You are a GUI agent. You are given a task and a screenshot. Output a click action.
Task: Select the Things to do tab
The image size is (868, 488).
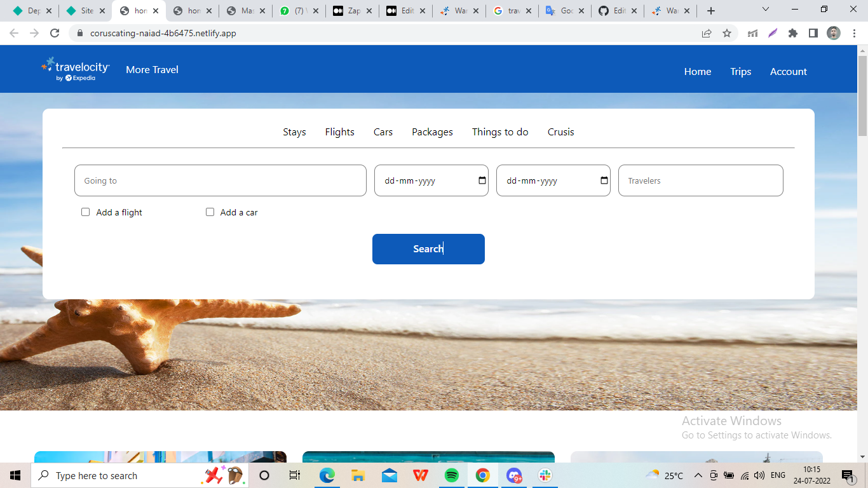[500, 132]
